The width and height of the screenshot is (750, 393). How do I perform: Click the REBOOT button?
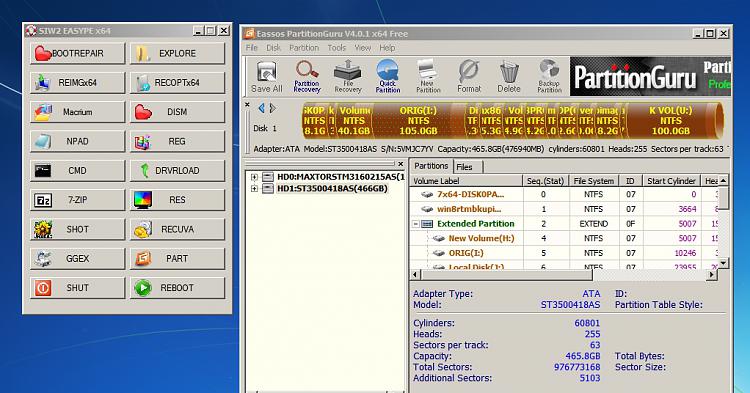click(177, 288)
